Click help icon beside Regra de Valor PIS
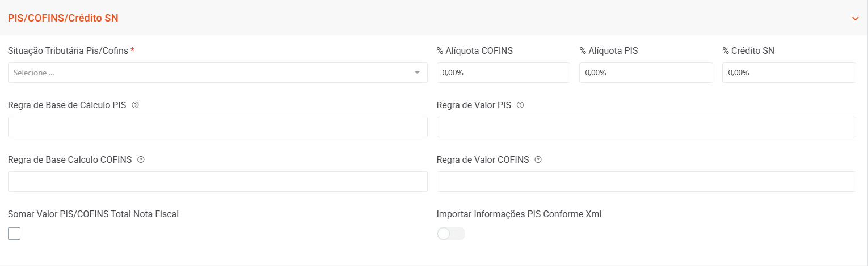This screenshot has height=266, width=868. point(520,105)
